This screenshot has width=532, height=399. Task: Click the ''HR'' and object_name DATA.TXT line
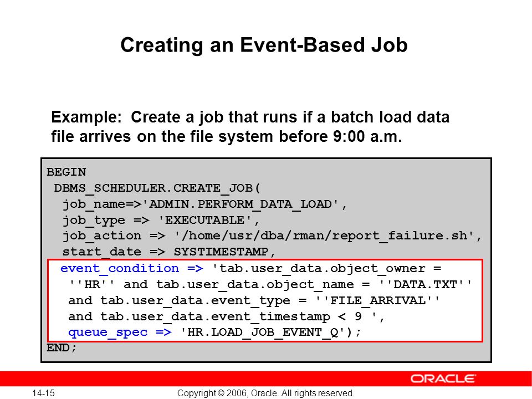(x=270, y=284)
